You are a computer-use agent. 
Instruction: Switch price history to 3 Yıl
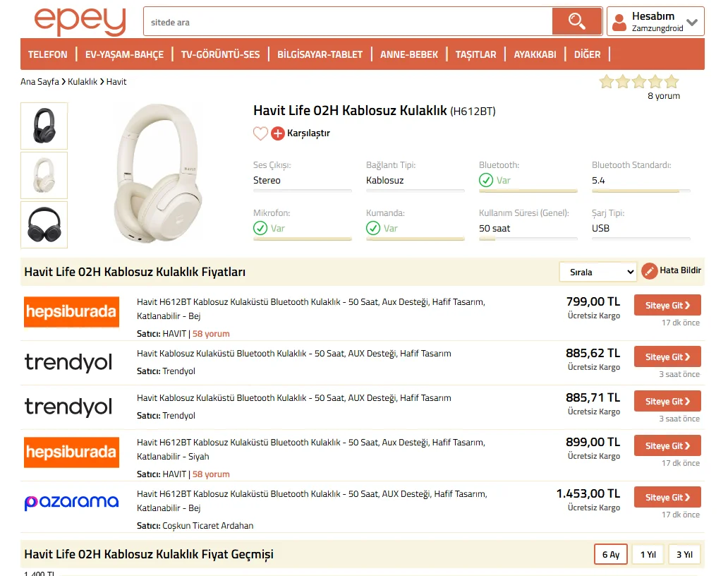[x=684, y=554]
